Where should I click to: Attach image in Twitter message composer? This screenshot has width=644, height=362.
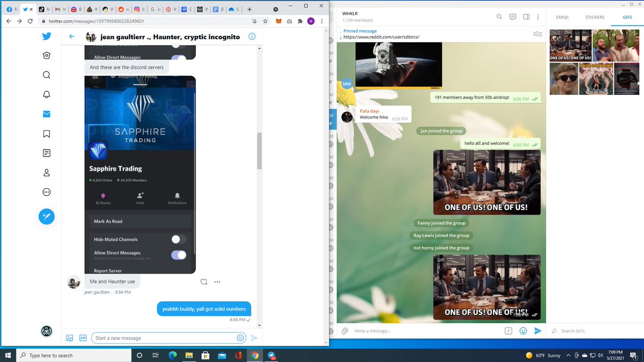pos(69,338)
